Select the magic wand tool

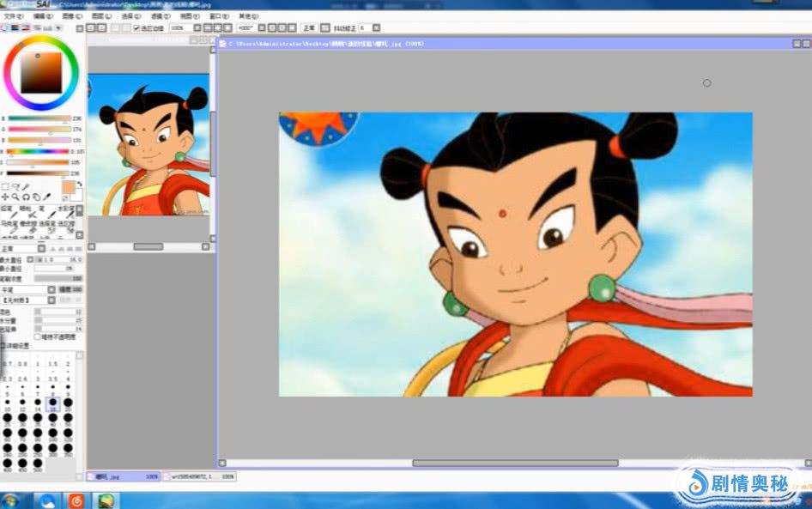coord(26,186)
